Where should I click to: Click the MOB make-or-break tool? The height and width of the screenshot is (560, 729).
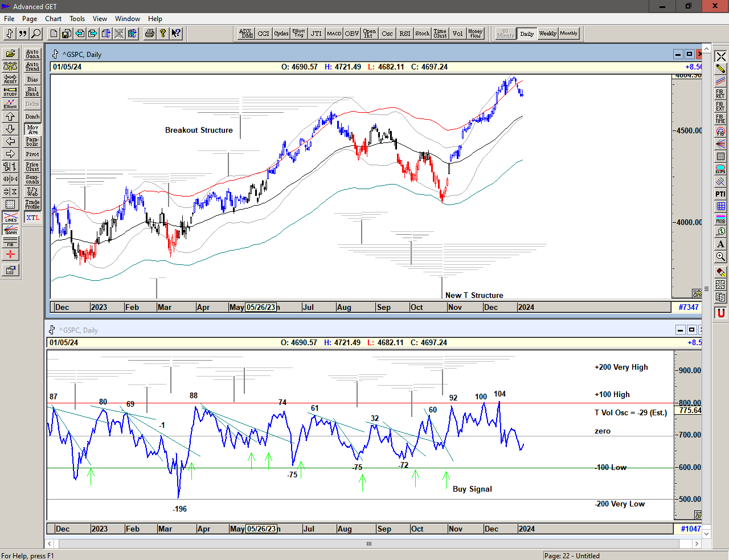[720, 219]
